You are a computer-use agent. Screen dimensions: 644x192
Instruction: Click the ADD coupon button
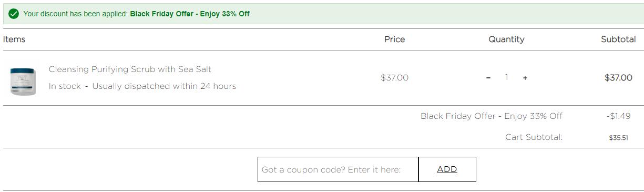447,169
